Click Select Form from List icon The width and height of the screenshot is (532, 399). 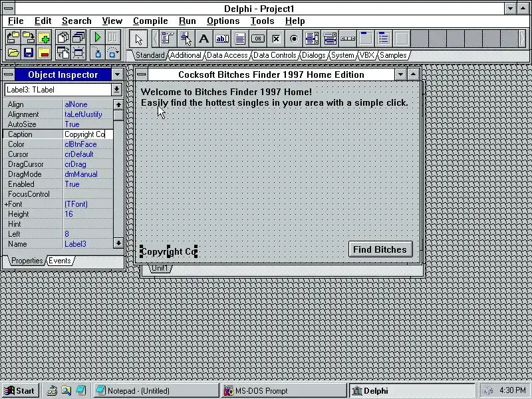click(x=78, y=37)
